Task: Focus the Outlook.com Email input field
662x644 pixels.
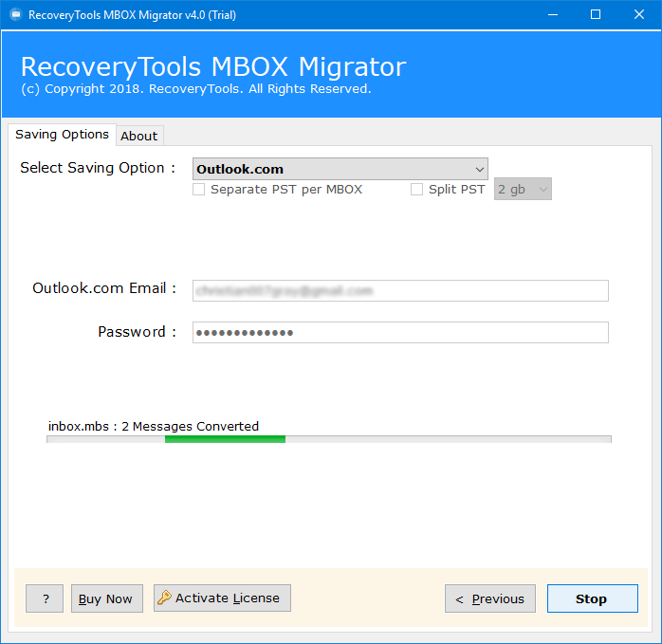Action: pos(400,290)
